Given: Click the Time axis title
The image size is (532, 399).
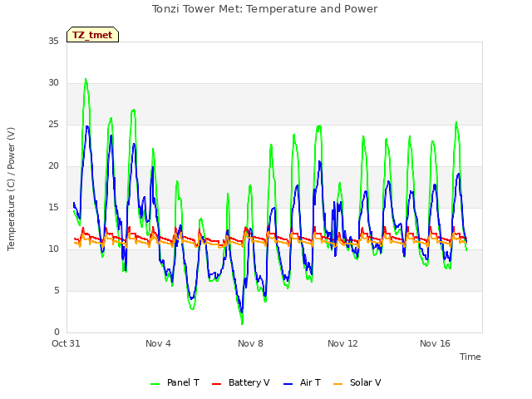Looking at the screenshot, I should 470,357.
